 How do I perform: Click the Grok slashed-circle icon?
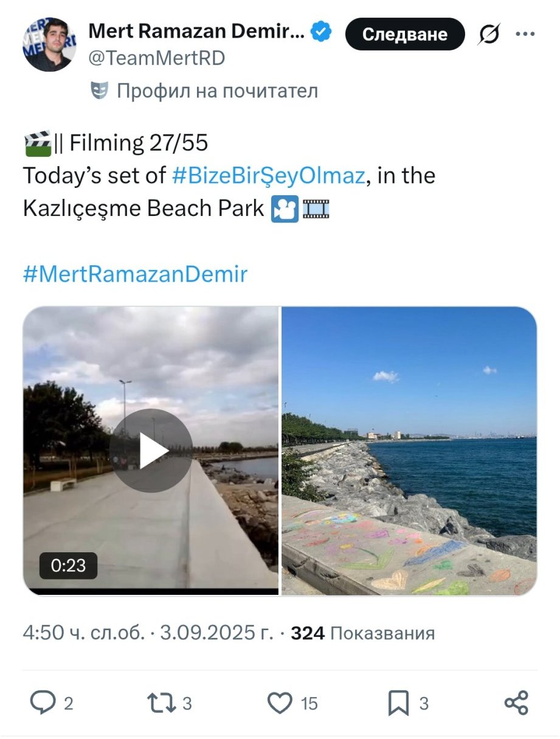[488, 35]
